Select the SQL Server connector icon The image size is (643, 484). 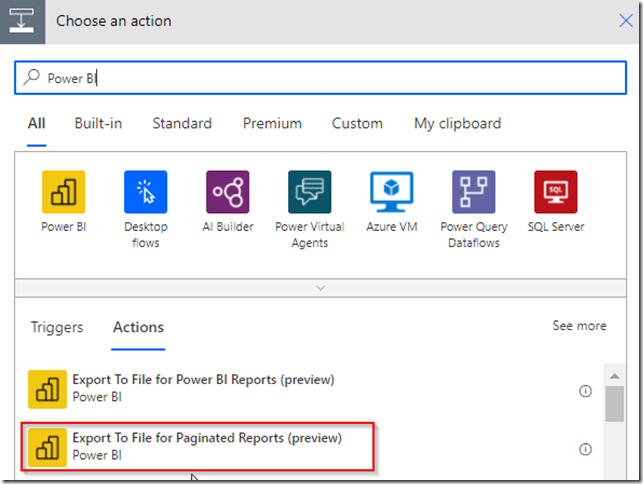556,192
